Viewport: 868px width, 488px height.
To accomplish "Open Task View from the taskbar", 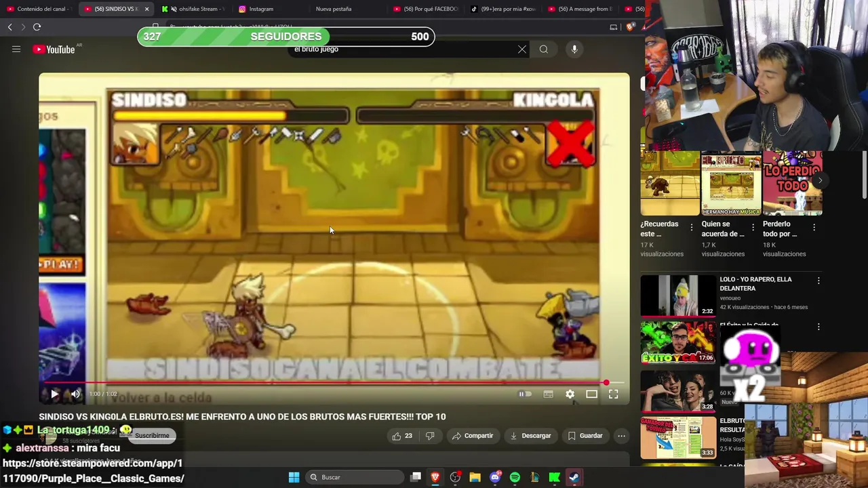I will [x=416, y=477].
